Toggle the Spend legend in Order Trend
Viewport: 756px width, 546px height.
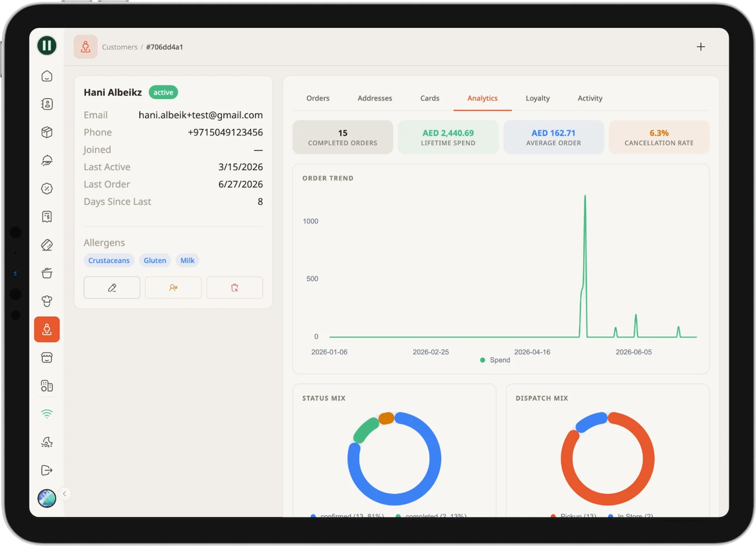[495, 360]
